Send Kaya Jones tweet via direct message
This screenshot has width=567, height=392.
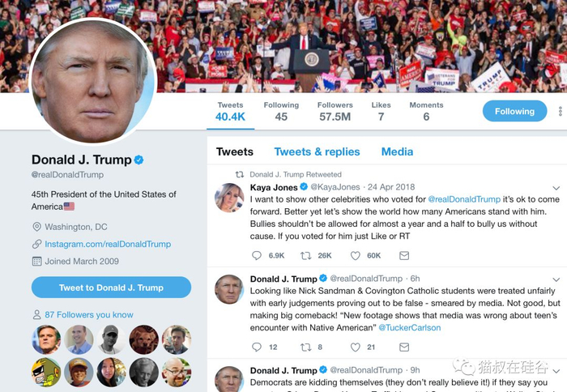coord(404,256)
